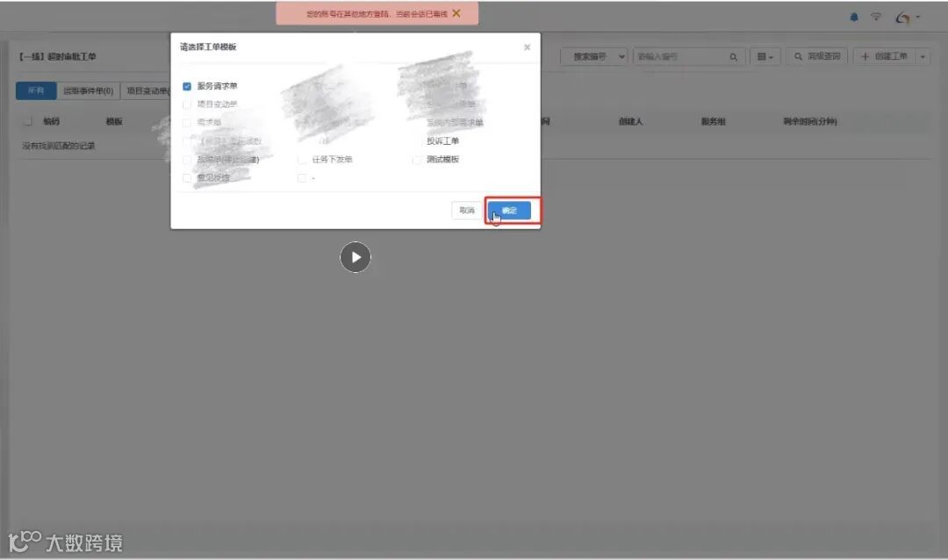Viewport: 948px width, 560px height.
Task: Check the 需求单 checkbox
Action: point(187,123)
